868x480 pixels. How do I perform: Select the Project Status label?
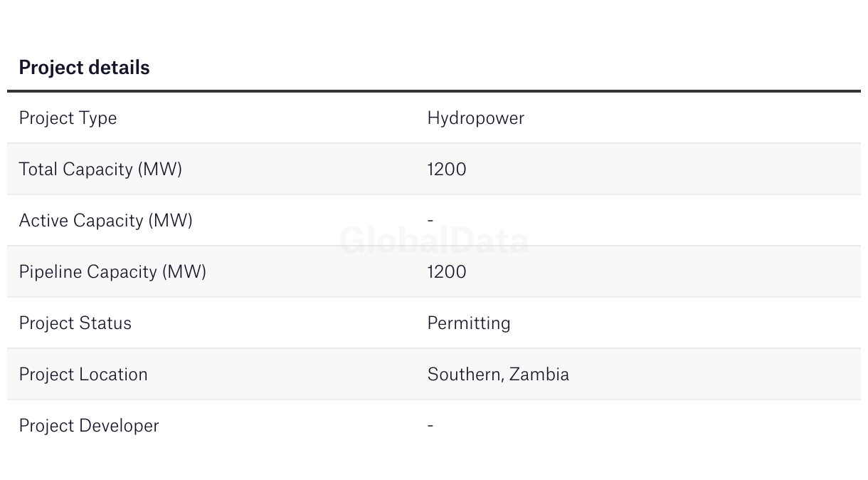pyautogui.click(x=75, y=323)
